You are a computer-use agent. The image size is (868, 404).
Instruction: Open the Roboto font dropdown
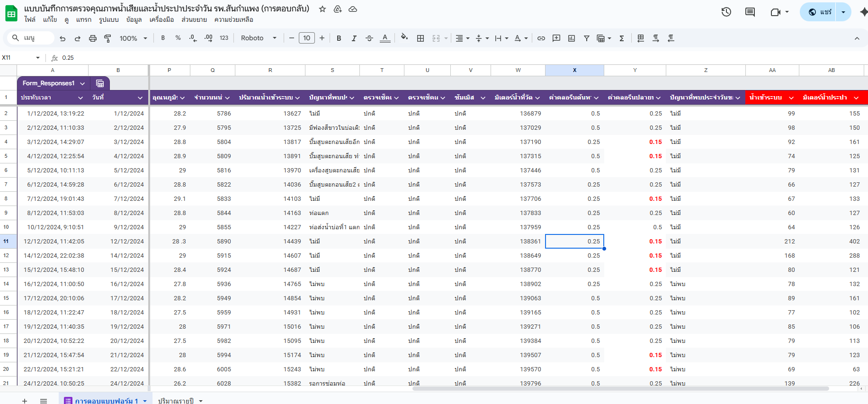click(258, 38)
